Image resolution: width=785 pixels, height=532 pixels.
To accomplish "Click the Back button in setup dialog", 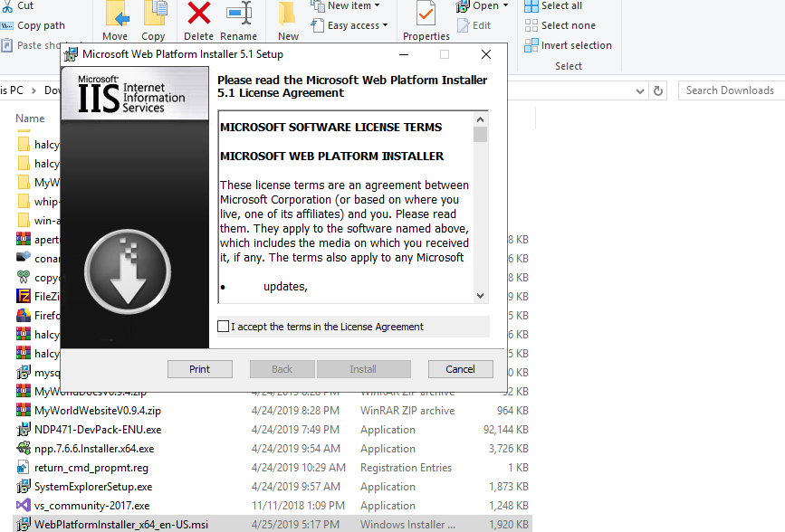I will [x=282, y=369].
